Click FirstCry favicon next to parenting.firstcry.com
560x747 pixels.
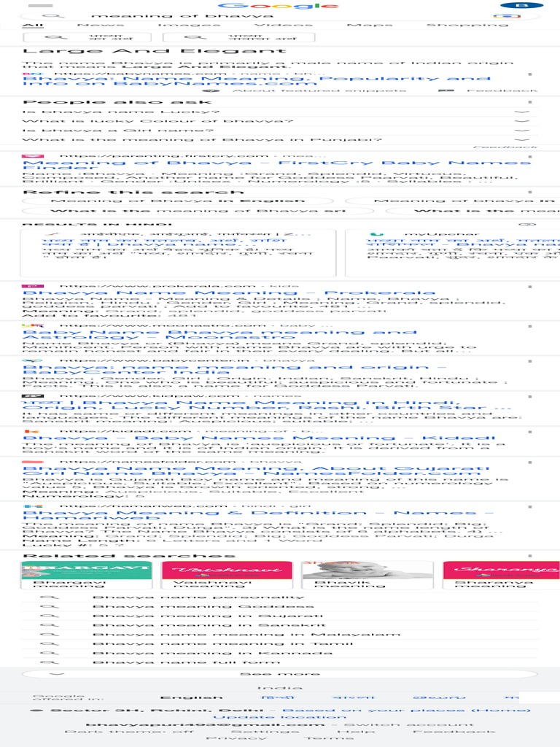tap(33, 156)
